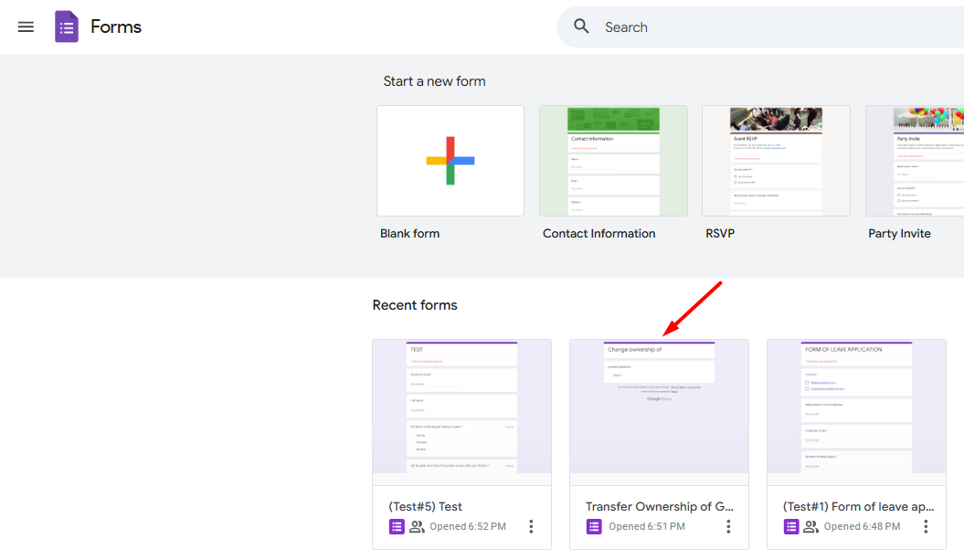
Task: Click the Forms file icon under (Test#1) form
Action: tap(791, 526)
